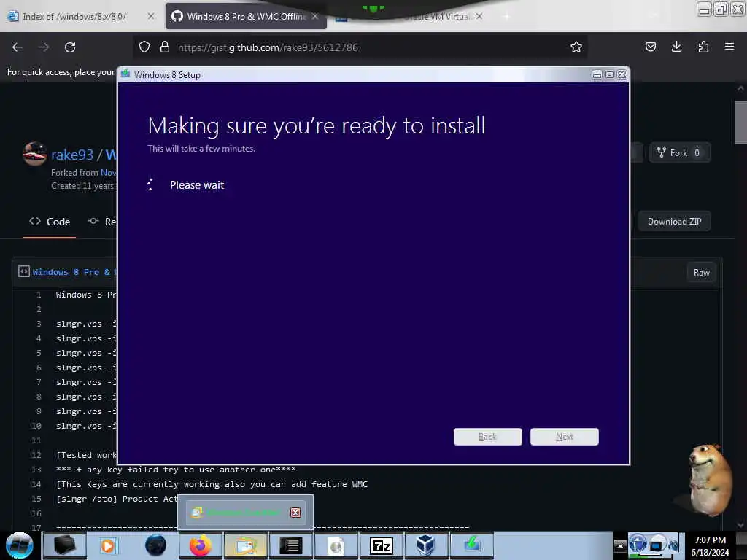
Task: Open 7-Zip from the taskbar
Action: pyautogui.click(x=381, y=545)
